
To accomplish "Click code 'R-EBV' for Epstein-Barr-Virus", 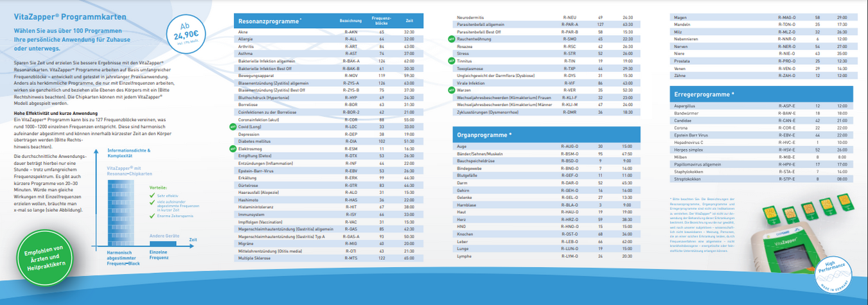I will [x=351, y=170].
